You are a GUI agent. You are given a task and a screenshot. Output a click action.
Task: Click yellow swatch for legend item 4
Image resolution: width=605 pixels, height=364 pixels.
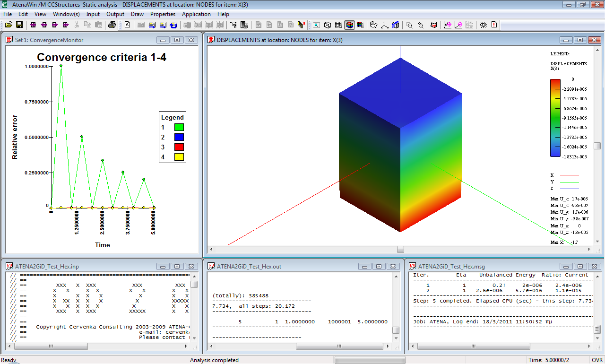click(179, 157)
